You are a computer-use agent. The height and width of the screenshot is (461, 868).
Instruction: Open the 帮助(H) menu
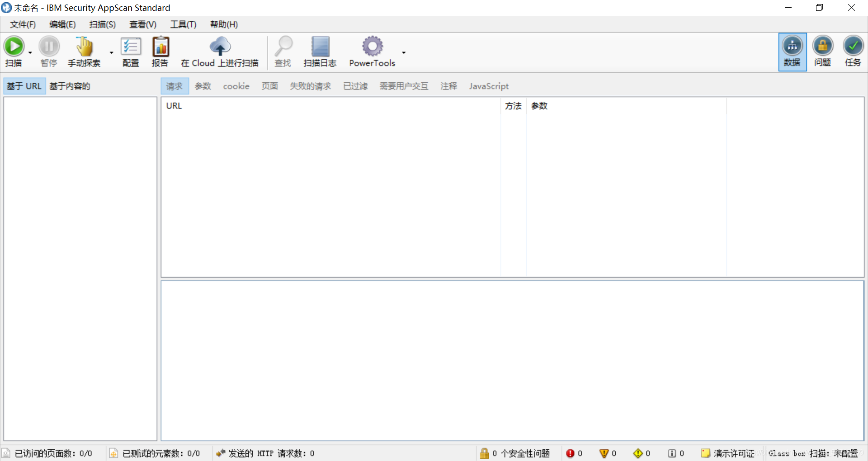(224, 24)
